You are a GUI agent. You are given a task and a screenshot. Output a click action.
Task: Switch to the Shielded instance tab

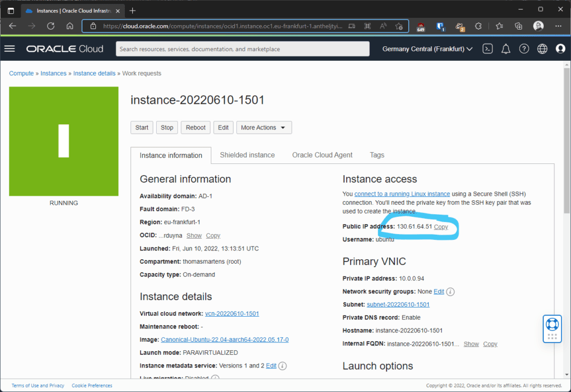click(247, 155)
